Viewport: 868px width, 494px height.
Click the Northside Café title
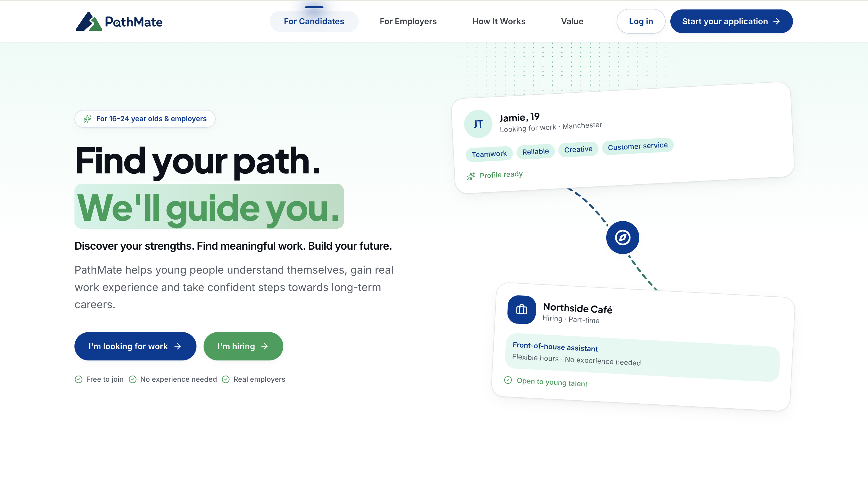[x=577, y=308]
